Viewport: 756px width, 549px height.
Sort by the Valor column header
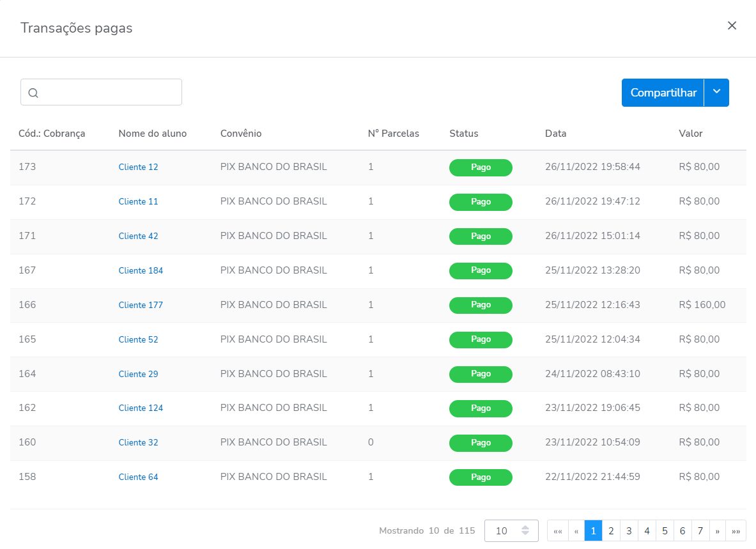tap(690, 134)
